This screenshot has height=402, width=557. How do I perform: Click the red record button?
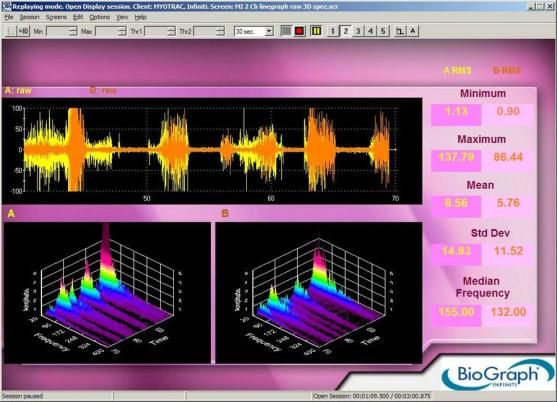(x=299, y=31)
